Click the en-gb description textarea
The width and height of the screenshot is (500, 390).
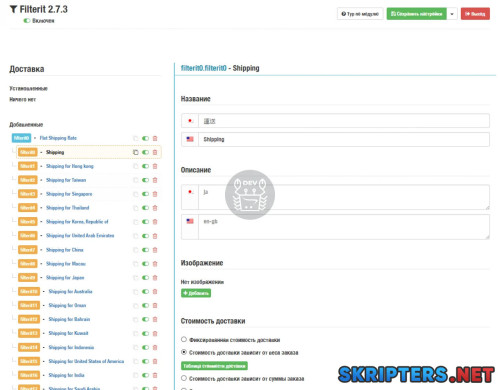[x=344, y=227]
